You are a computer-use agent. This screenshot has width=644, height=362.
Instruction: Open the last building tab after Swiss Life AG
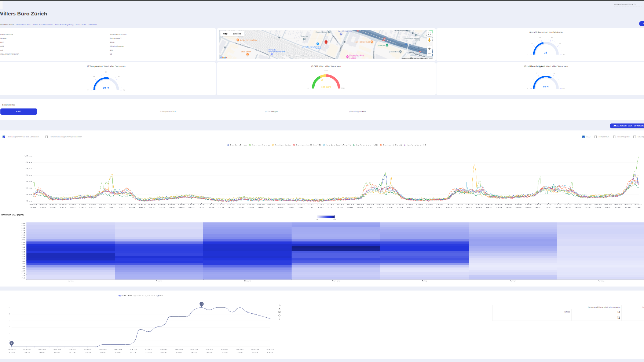click(93, 25)
